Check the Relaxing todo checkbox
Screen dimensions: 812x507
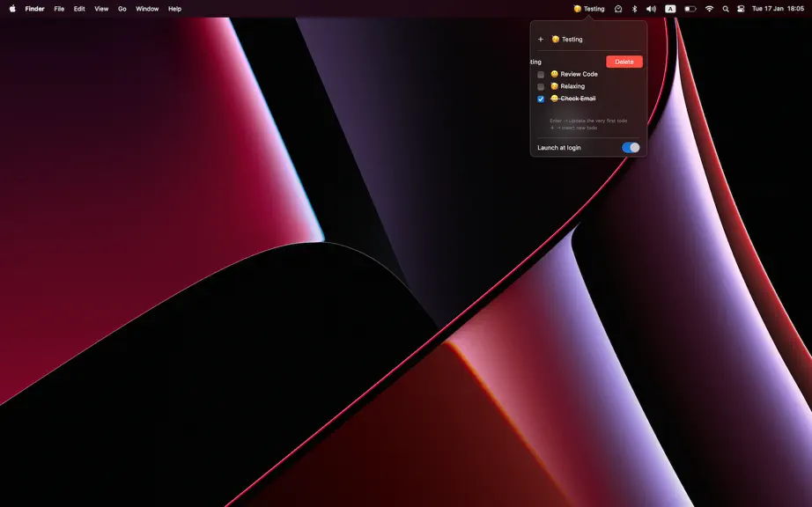click(x=541, y=87)
